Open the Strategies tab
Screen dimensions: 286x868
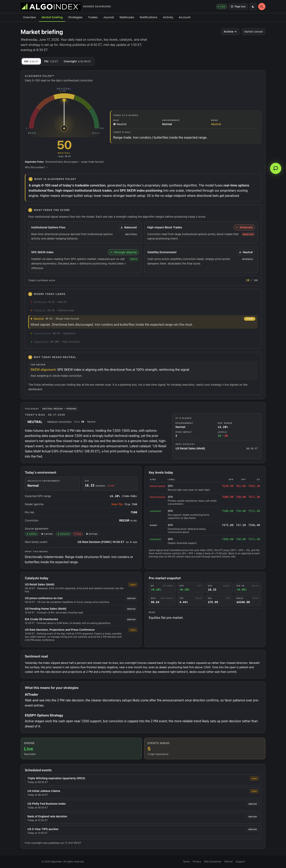coord(75,17)
